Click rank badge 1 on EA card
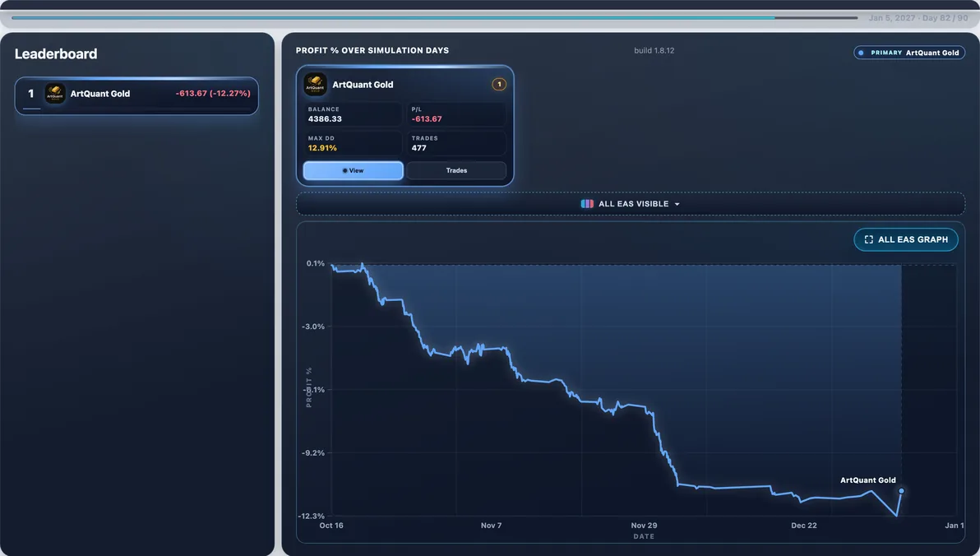Screen dimensions: 980x556 coord(499,85)
